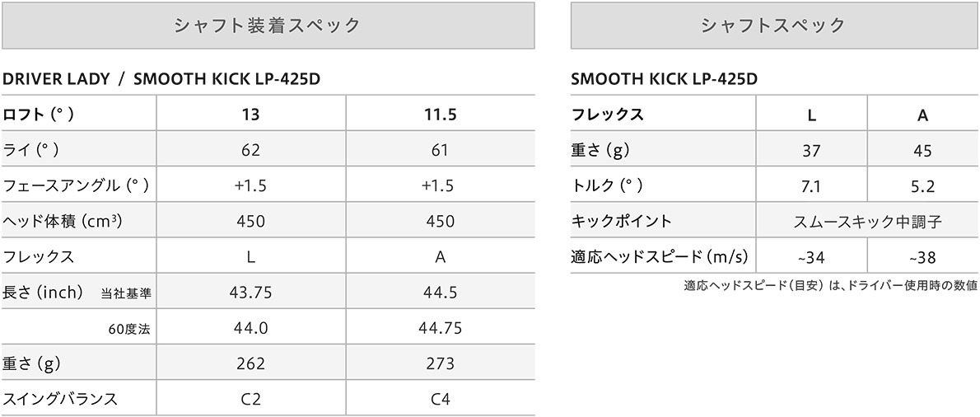The width and height of the screenshot is (980, 417).
Task: Click the ロフト row label
Action: pos(40,115)
